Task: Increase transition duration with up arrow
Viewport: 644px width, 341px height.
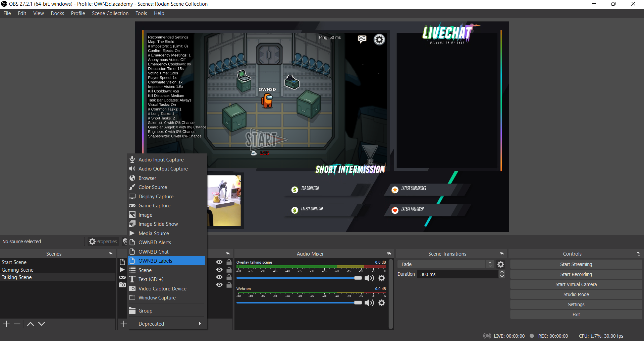Action: point(502,272)
